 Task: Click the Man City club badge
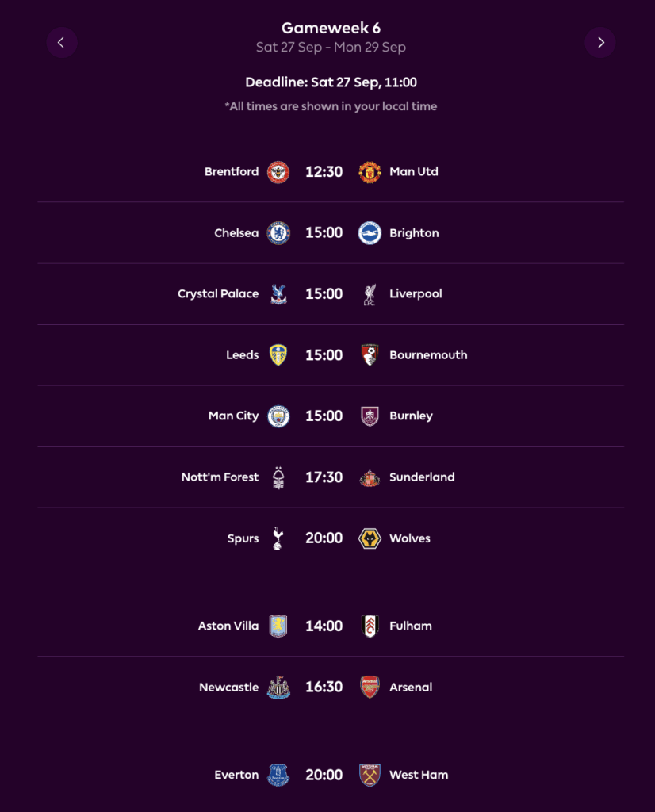coord(277,416)
